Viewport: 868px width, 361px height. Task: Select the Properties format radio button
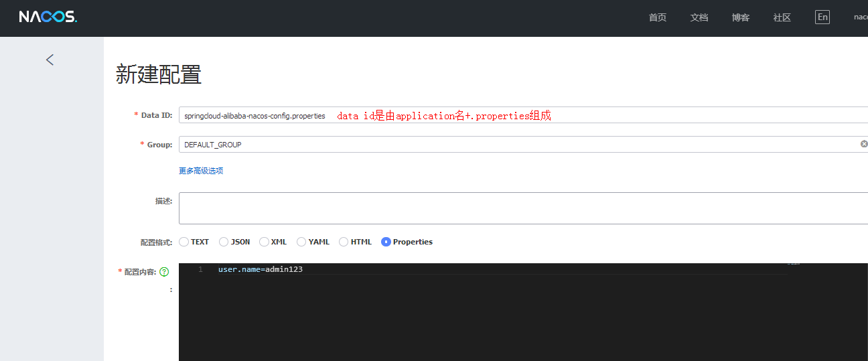386,242
